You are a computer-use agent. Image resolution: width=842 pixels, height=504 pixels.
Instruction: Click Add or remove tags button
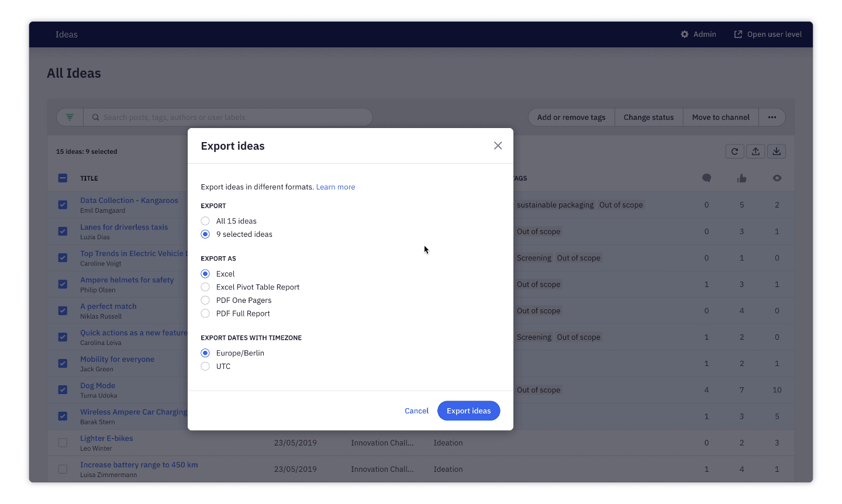(x=571, y=118)
